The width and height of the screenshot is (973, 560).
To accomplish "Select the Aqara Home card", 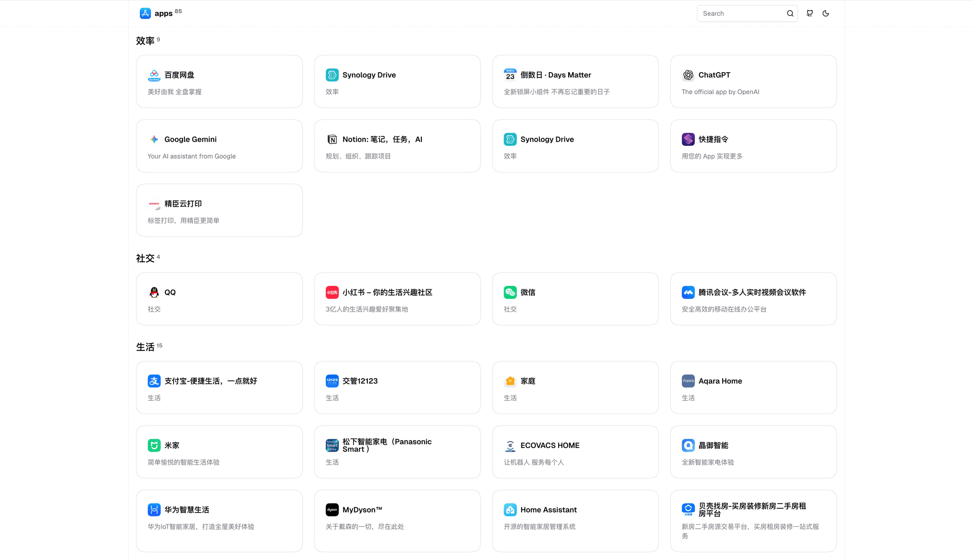I will (753, 388).
